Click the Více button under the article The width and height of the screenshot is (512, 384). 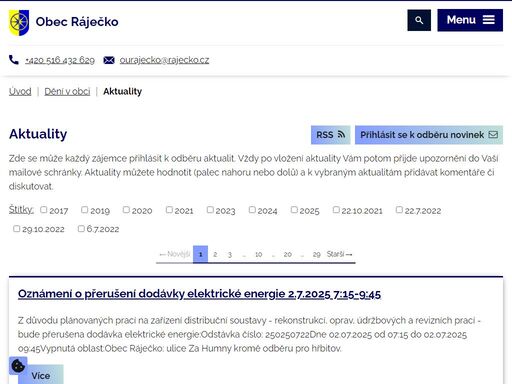click(41, 375)
